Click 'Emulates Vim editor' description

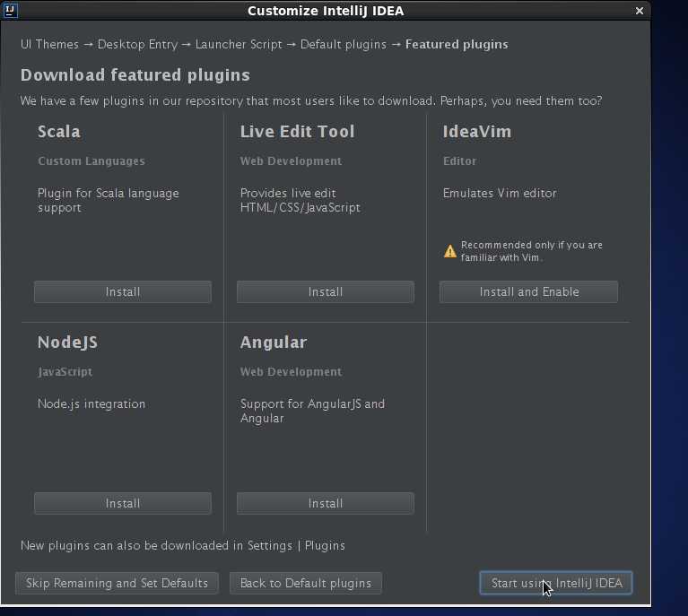tap(500, 193)
